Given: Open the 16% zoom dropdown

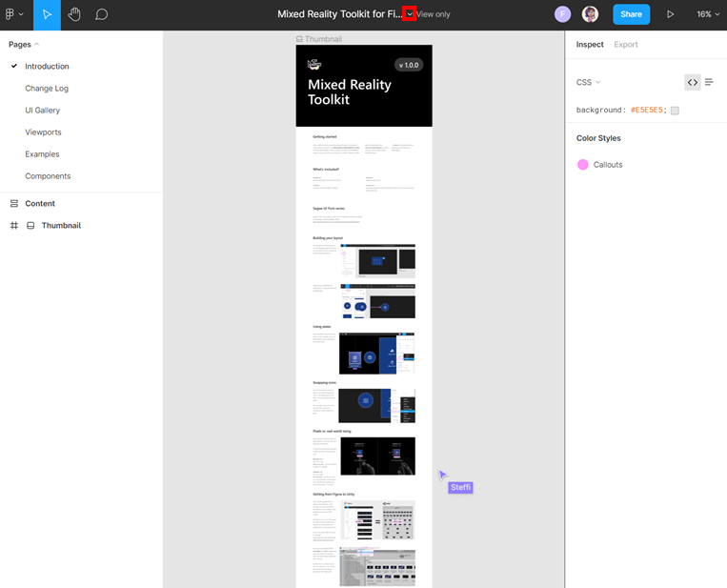Looking at the screenshot, I should [708, 14].
